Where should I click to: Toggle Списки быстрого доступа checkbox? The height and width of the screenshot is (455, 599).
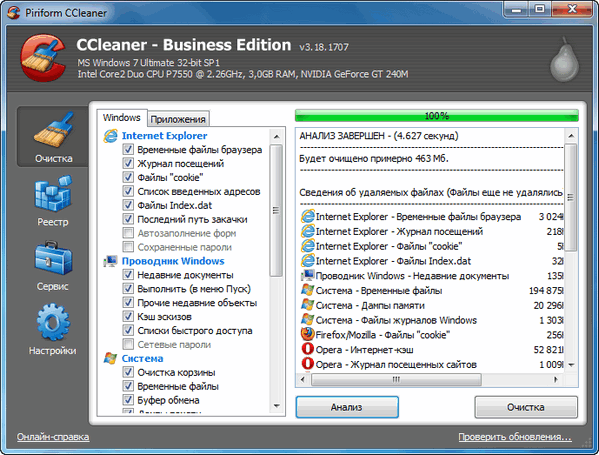[x=128, y=330]
